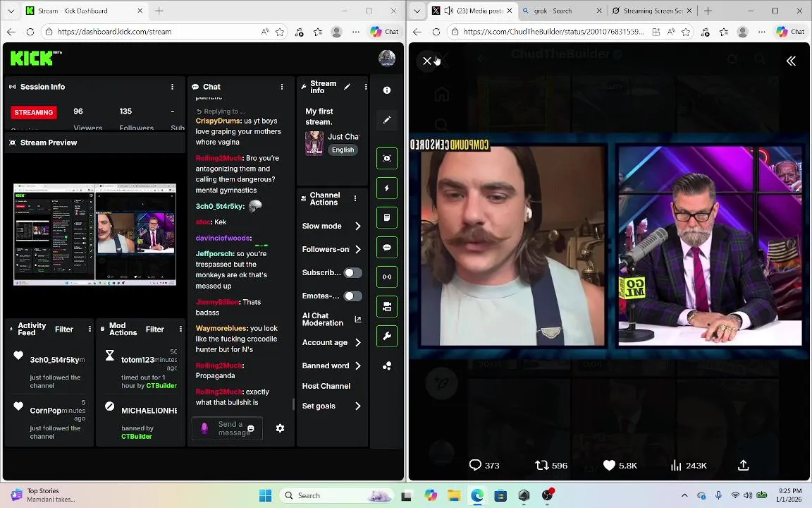
Task: Click the STREAMING status badge
Action: point(34,112)
